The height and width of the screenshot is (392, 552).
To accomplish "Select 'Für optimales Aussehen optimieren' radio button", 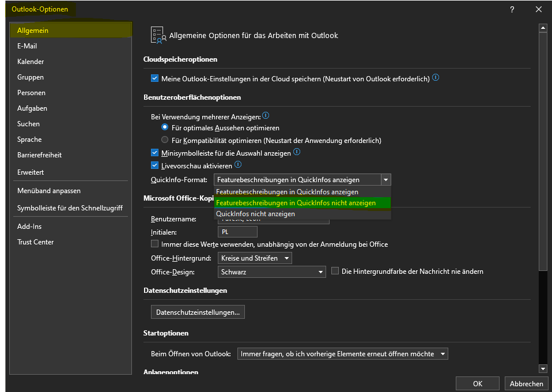I will click(164, 127).
